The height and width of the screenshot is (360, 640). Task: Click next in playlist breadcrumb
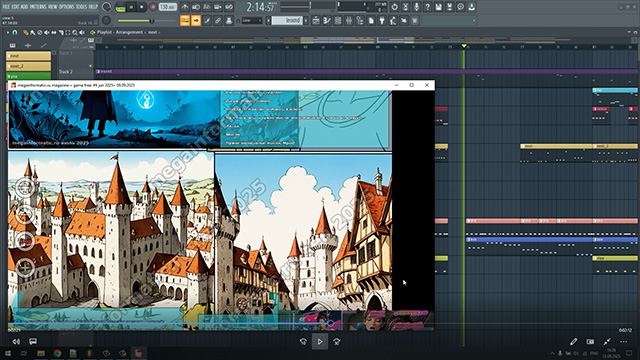click(152, 32)
